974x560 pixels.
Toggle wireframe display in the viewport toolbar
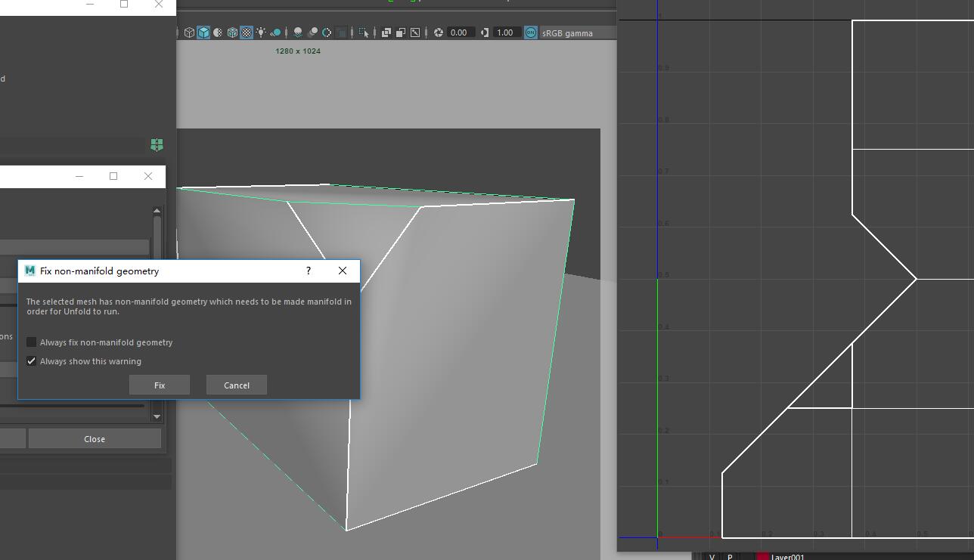coord(189,32)
